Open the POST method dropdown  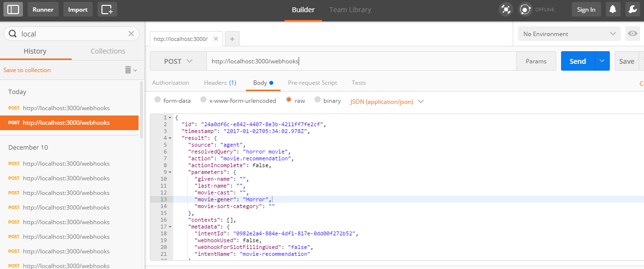pos(178,61)
